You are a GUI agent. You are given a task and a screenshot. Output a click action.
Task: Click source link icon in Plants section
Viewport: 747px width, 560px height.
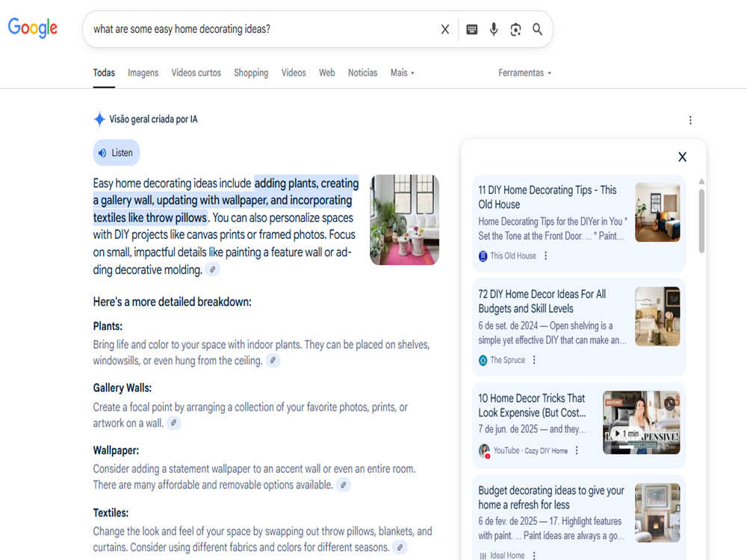coord(273,361)
